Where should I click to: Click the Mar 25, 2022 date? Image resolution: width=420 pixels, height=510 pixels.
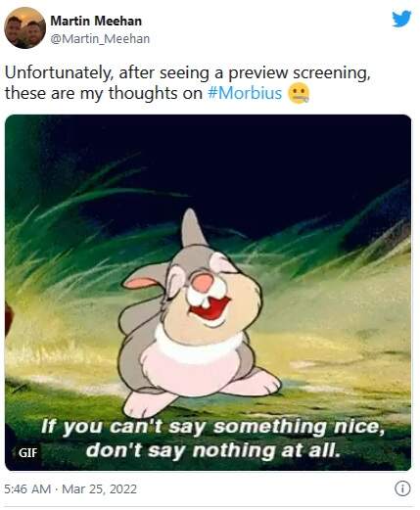(99, 489)
